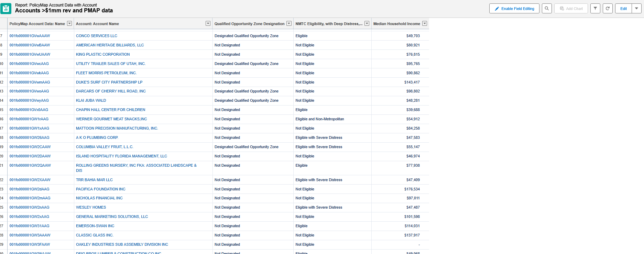Open WERNER GOURMET MEAT SNACKS,INC link
The image size is (644, 254).
click(x=111, y=119)
